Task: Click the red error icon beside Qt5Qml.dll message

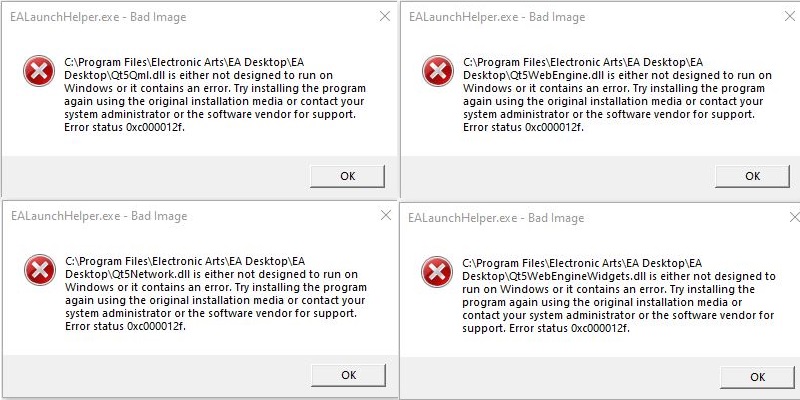Action: point(40,72)
